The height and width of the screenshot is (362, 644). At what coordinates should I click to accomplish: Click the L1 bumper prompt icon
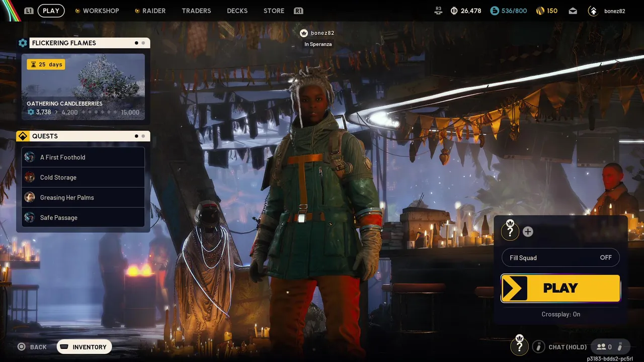coord(29,11)
